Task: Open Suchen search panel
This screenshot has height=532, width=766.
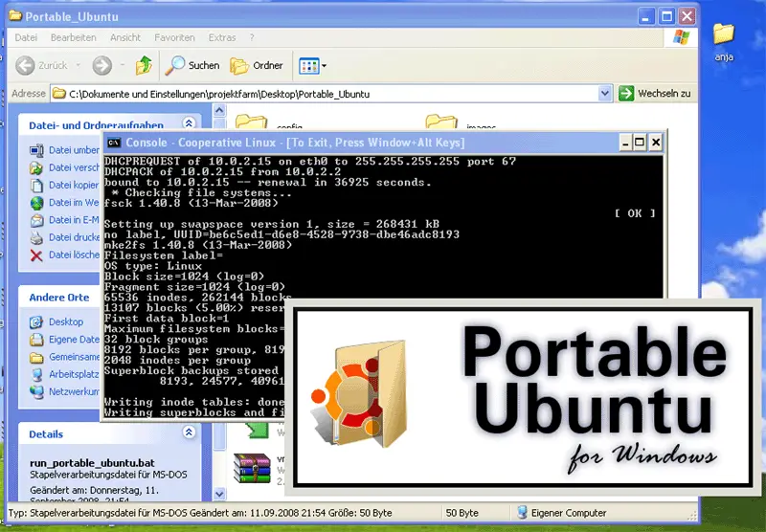Action: pos(192,65)
